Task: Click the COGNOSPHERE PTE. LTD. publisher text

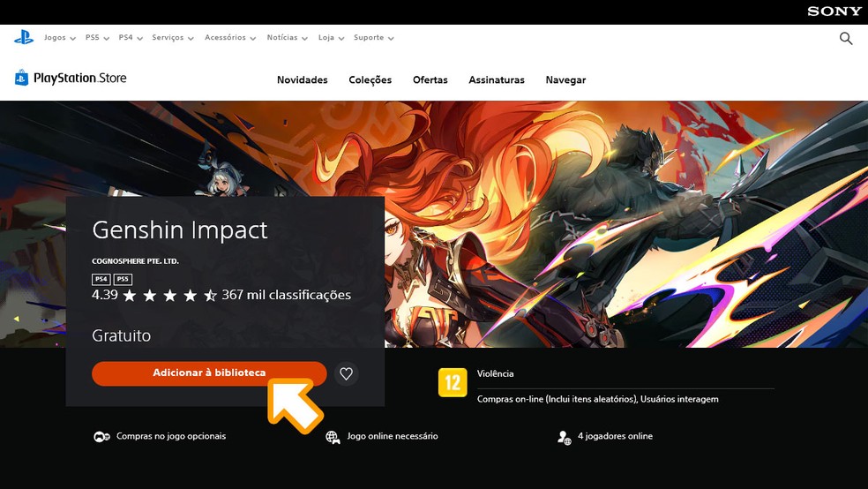Action: pyautogui.click(x=135, y=261)
